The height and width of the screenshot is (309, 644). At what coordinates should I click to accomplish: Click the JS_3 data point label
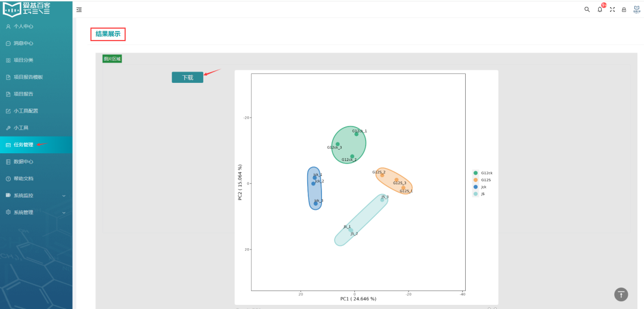385,197
